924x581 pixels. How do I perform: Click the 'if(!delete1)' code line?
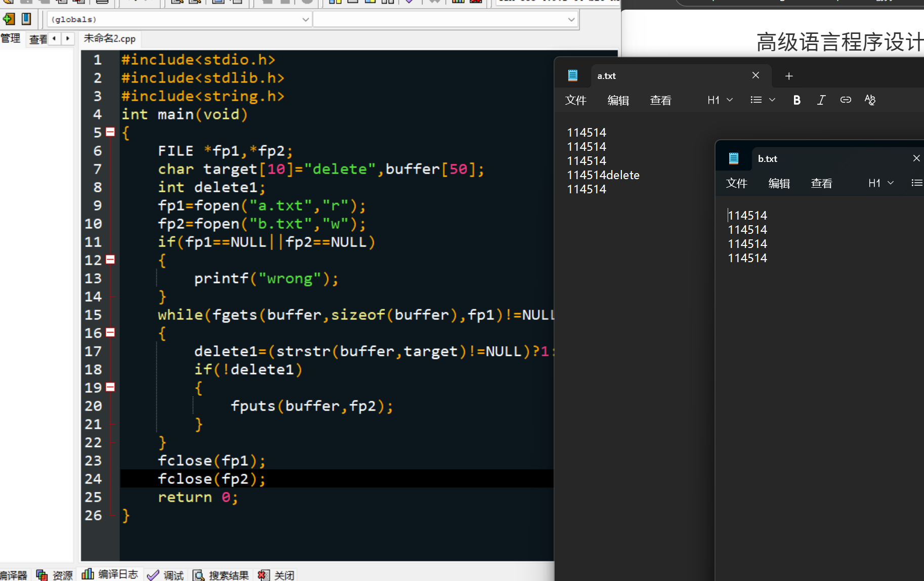click(248, 369)
